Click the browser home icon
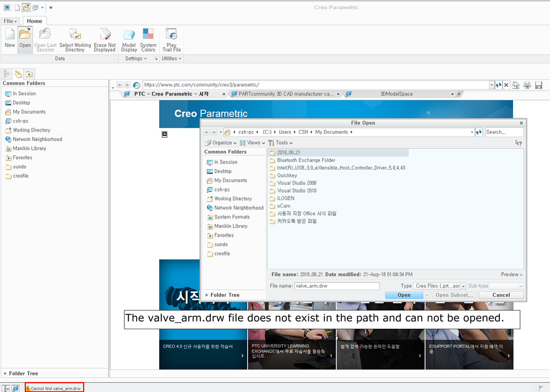Viewport: 550px width, 392px height. [516, 85]
